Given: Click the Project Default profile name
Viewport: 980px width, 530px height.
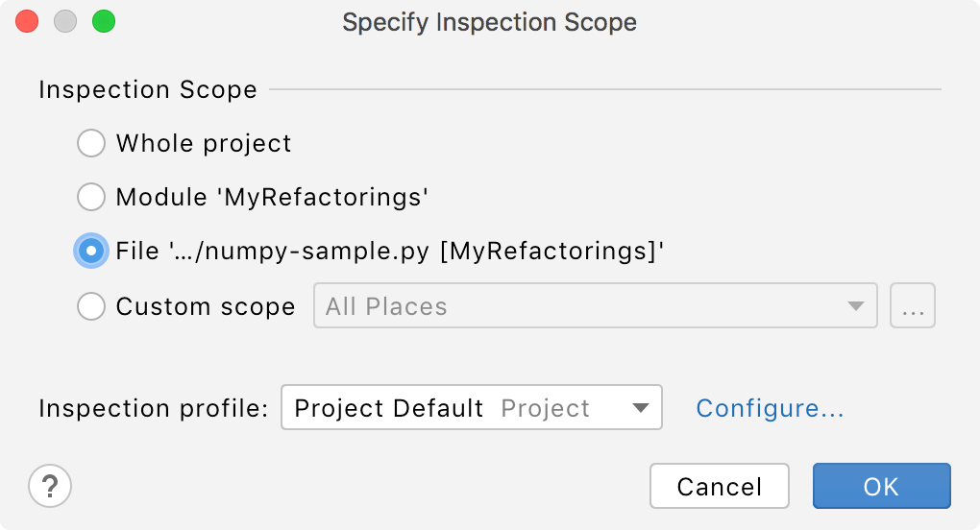Looking at the screenshot, I should point(389,408).
